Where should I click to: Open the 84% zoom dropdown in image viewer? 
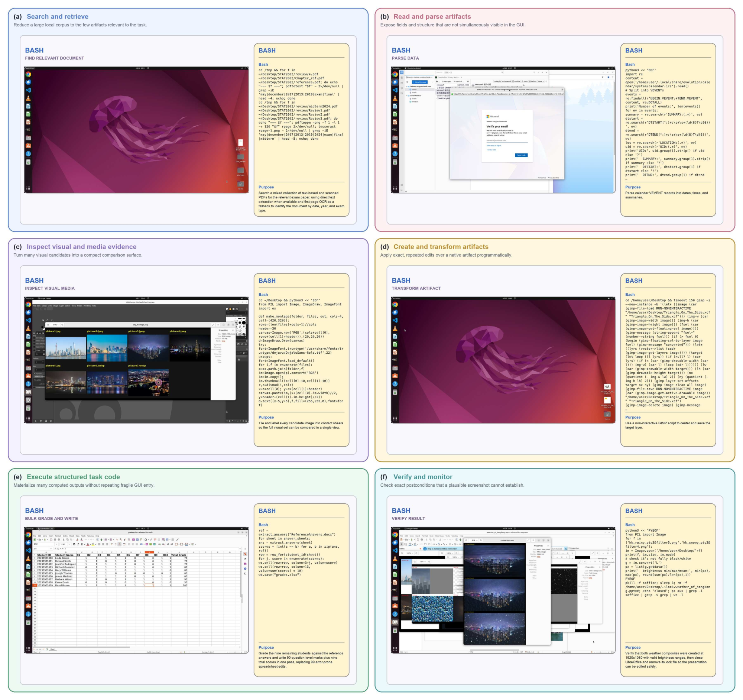point(55,325)
